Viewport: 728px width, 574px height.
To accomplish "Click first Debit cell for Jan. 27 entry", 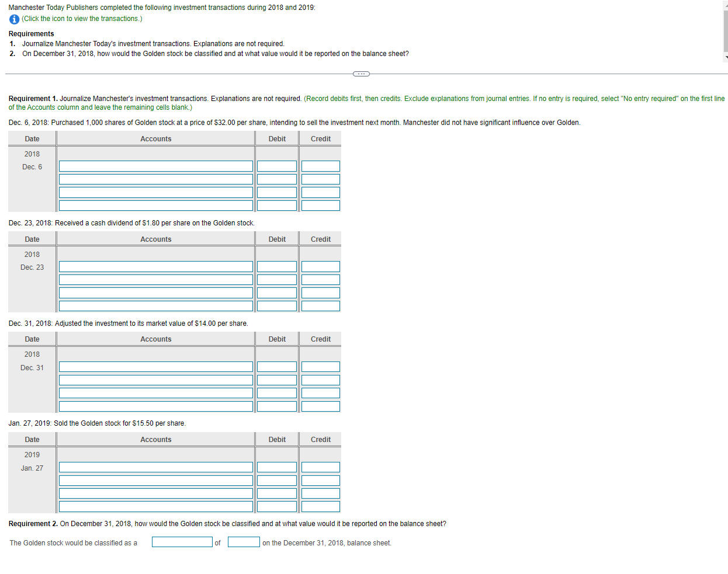I will tap(277, 467).
